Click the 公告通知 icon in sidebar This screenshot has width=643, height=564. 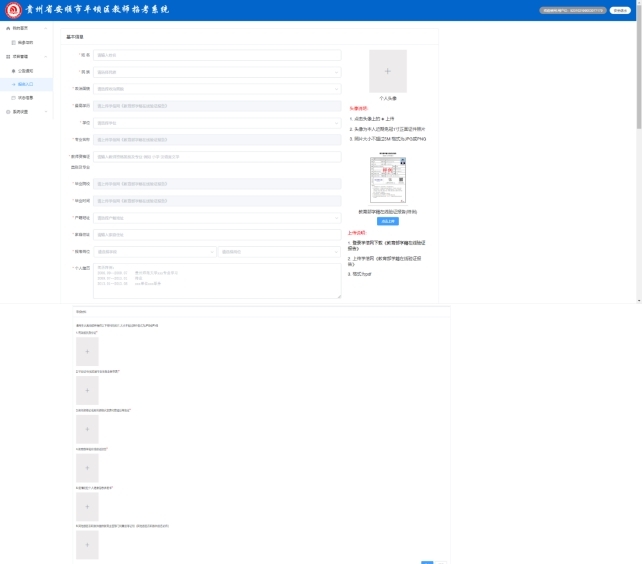pyautogui.click(x=14, y=71)
